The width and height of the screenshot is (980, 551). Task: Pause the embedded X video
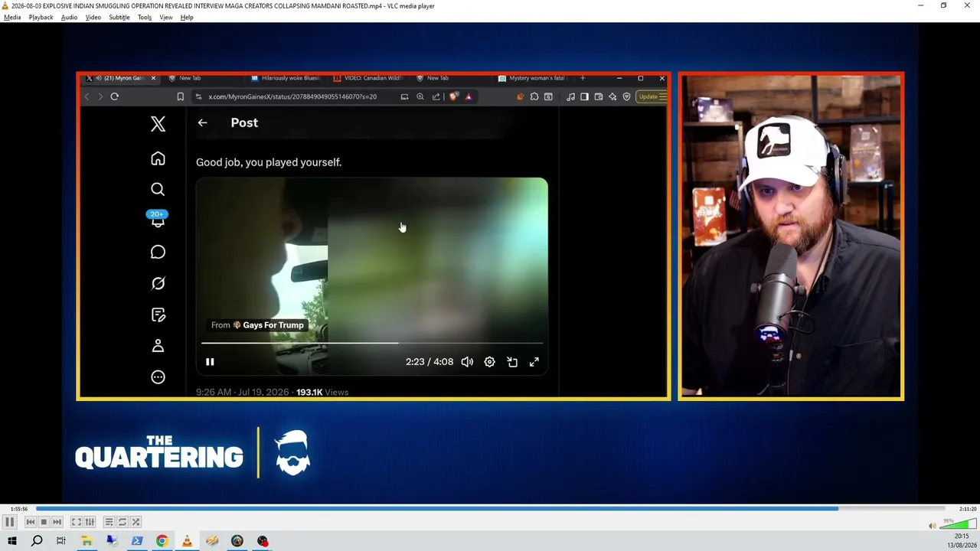click(x=210, y=362)
